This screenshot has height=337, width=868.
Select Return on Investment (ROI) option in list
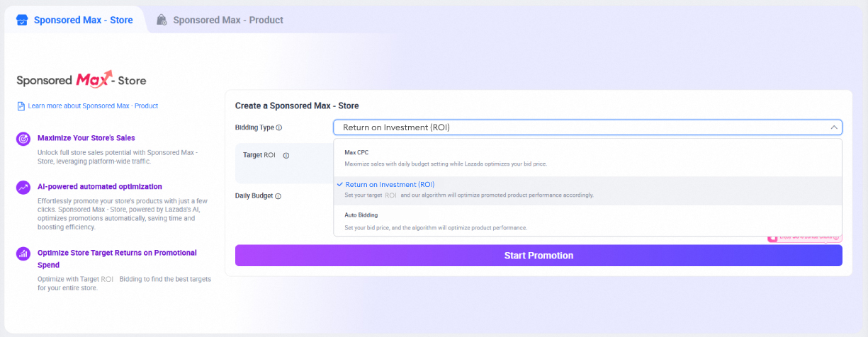click(x=587, y=190)
